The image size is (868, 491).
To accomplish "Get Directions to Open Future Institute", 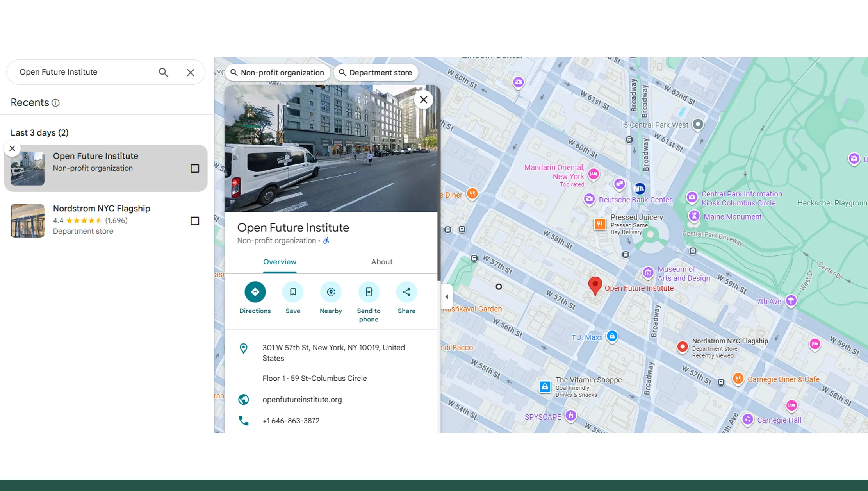I will click(255, 292).
